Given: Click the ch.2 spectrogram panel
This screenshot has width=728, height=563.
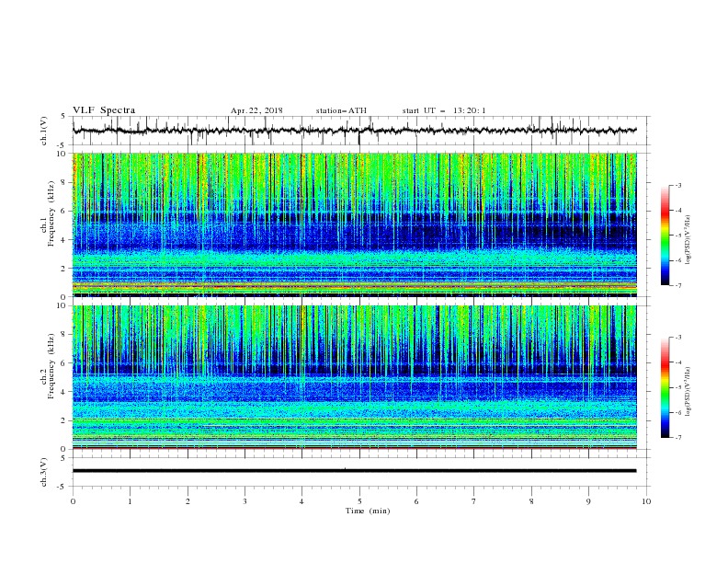Looking at the screenshot, I should point(355,377).
